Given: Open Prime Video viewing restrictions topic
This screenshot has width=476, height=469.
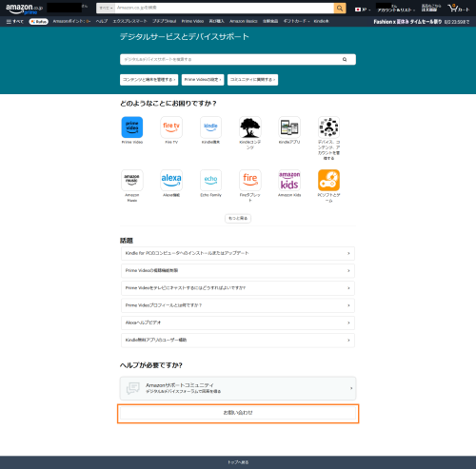Looking at the screenshot, I should 238,271.
